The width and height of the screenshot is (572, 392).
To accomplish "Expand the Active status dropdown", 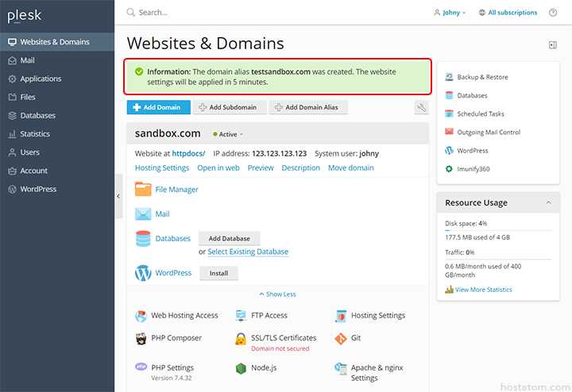I will [x=228, y=134].
